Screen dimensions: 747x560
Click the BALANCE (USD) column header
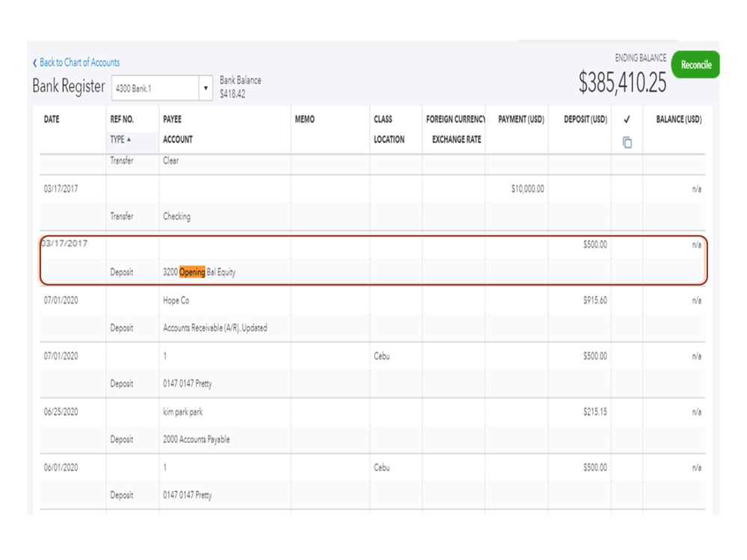(678, 120)
